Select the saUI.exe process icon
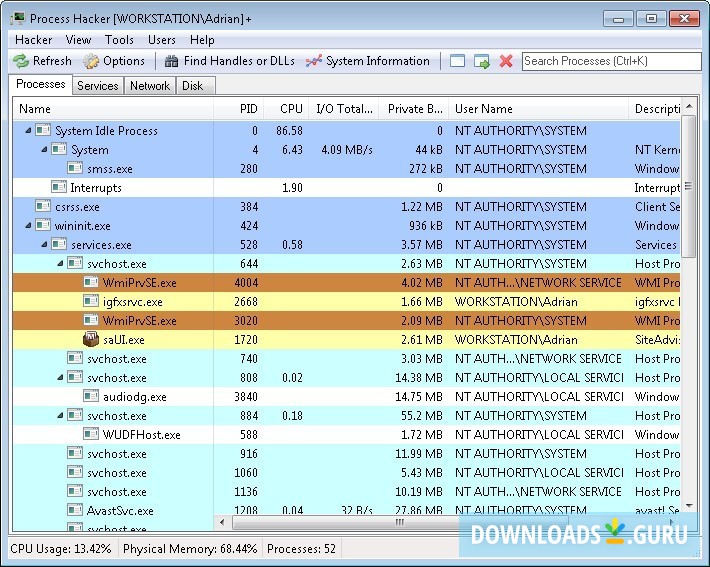Viewport: 710px width, 567px height. (x=91, y=340)
